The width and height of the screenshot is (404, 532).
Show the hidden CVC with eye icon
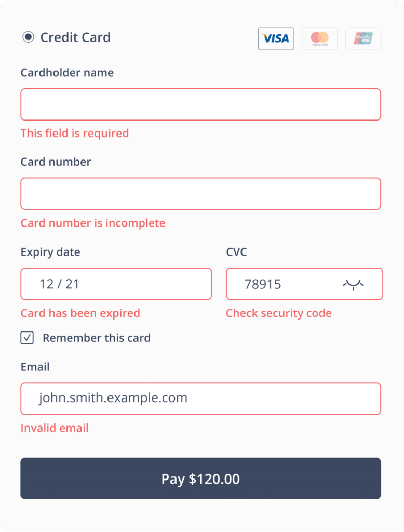click(x=354, y=284)
